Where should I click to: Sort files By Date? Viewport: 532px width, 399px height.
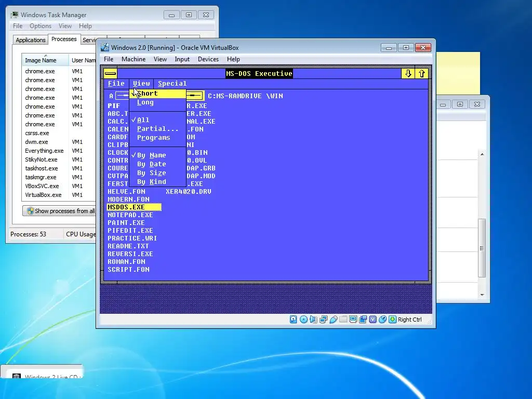click(x=158, y=164)
